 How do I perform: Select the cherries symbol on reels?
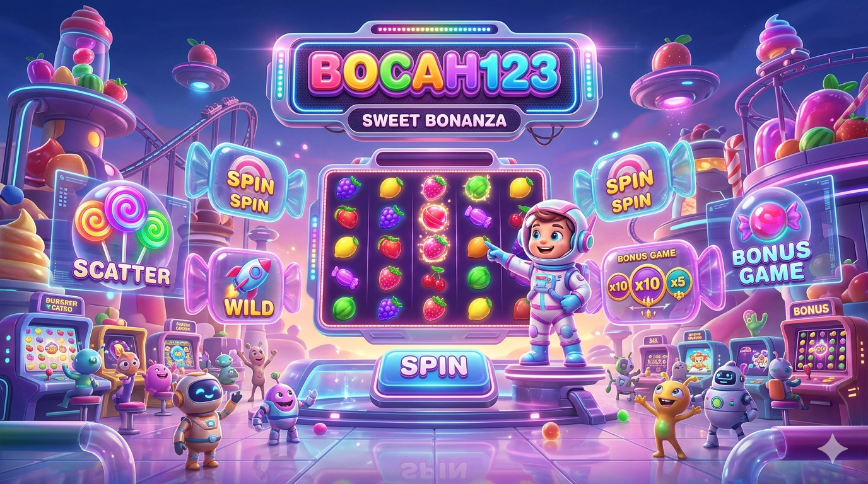(434, 279)
